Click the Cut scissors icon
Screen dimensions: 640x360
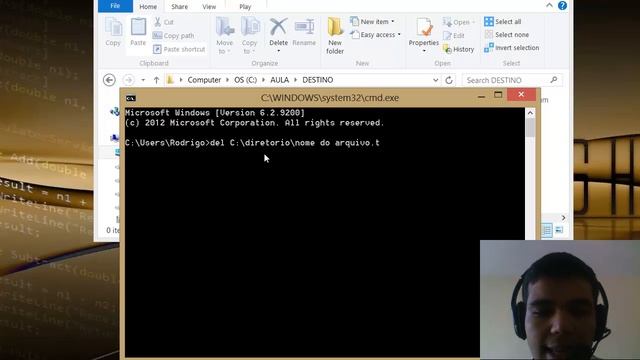pyautogui.click(x=158, y=22)
